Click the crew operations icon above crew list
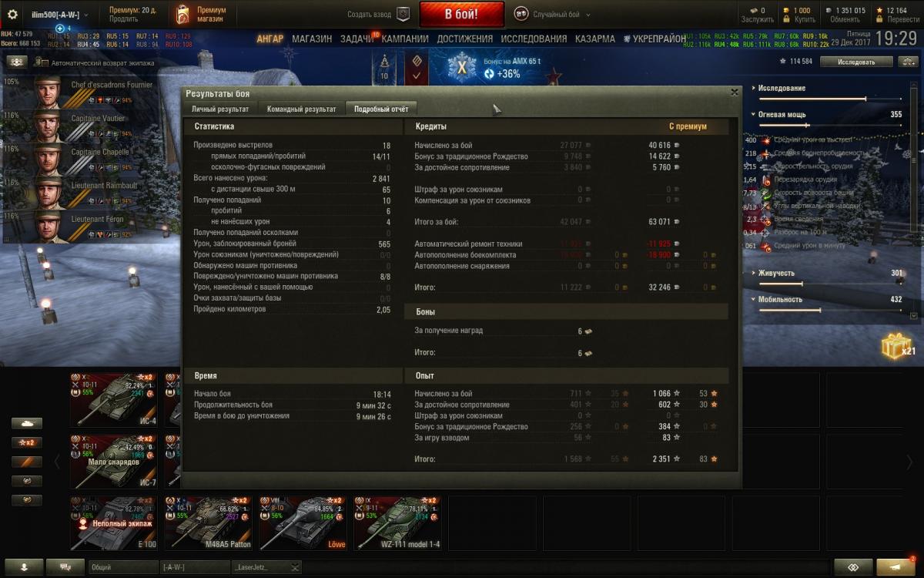The image size is (924, 578). (x=17, y=62)
